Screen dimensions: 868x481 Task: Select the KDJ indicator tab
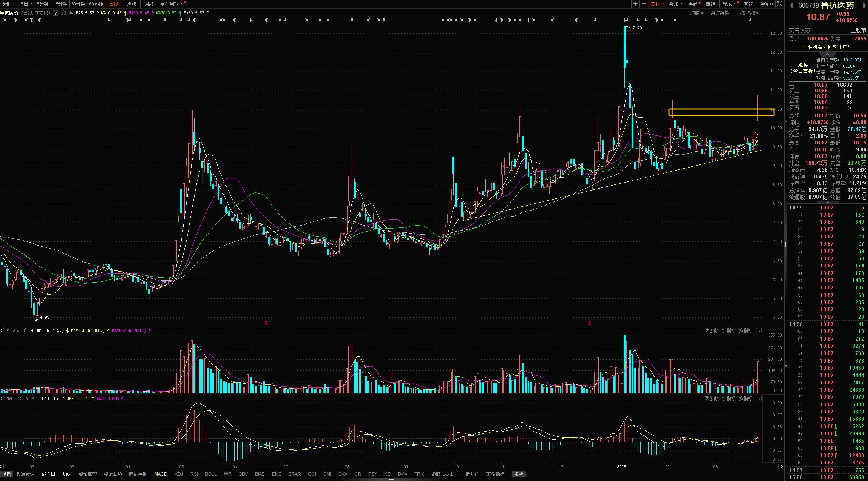tap(179, 474)
